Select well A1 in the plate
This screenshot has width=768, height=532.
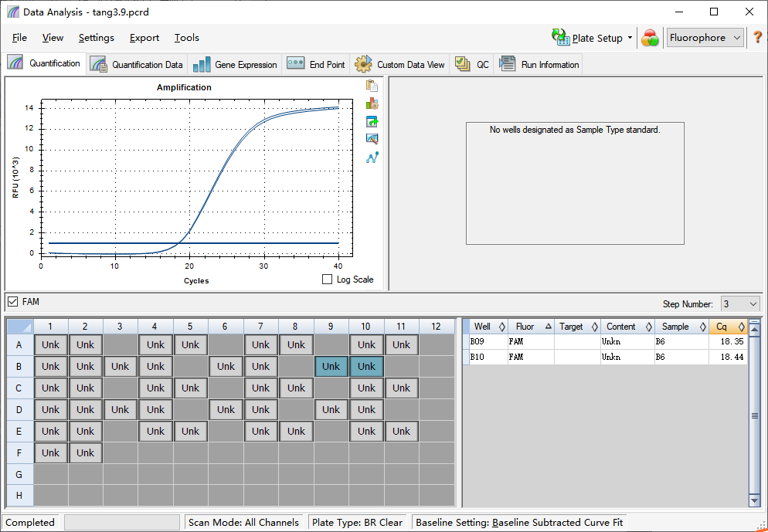[x=50, y=344]
